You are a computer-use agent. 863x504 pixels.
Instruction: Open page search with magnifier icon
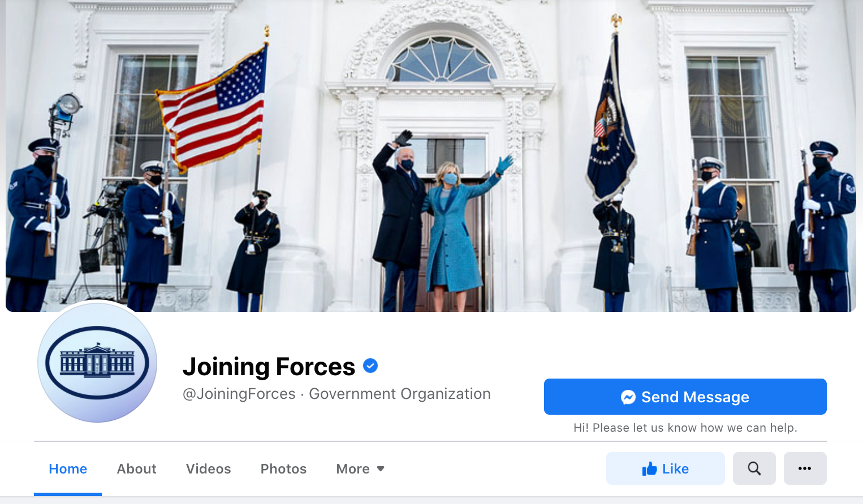coord(754,468)
